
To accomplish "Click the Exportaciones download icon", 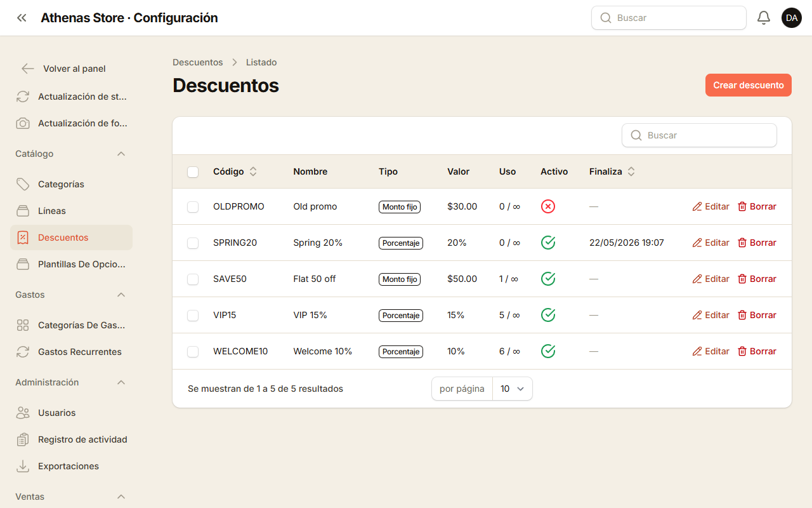I will (23, 466).
